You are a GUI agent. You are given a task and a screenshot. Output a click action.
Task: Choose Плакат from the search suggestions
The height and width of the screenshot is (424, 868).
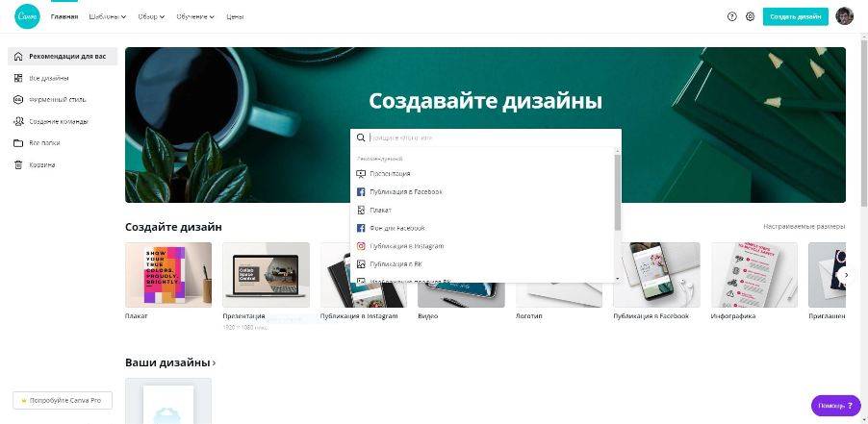click(x=484, y=210)
